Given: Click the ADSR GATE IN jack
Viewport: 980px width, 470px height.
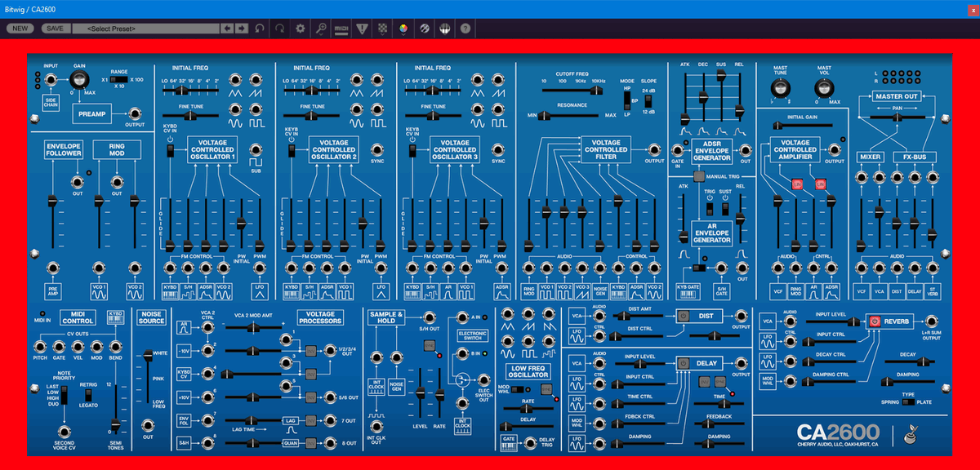Looking at the screenshot, I should [x=676, y=149].
